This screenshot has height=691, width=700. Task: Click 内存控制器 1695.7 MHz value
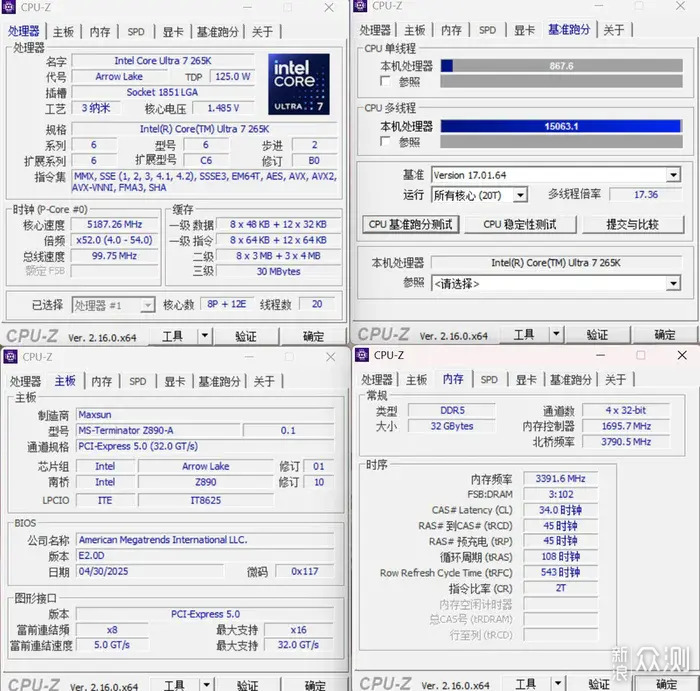[626, 426]
